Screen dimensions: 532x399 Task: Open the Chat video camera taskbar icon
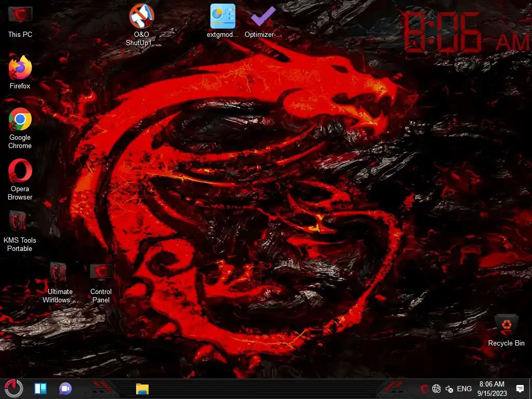65,389
